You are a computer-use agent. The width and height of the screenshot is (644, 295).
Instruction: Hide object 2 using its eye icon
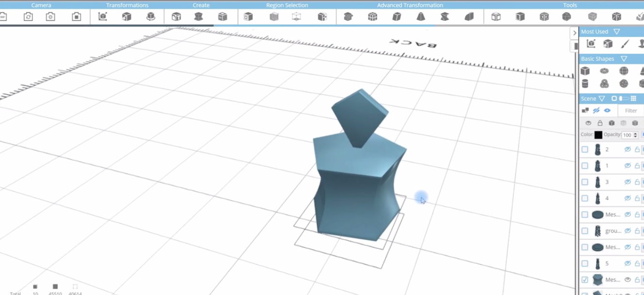627,149
